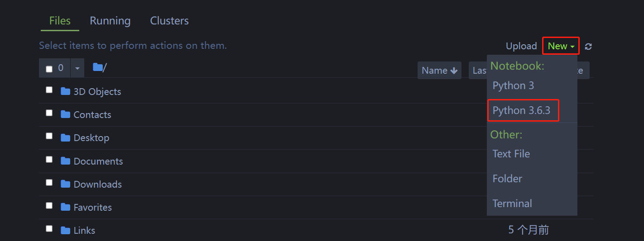Toggle the select-all items checkbox

49,69
